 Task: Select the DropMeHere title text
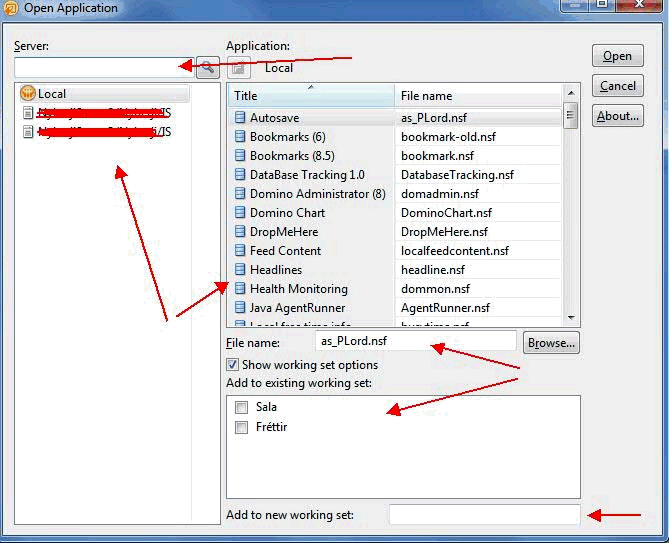click(x=284, y=232)
